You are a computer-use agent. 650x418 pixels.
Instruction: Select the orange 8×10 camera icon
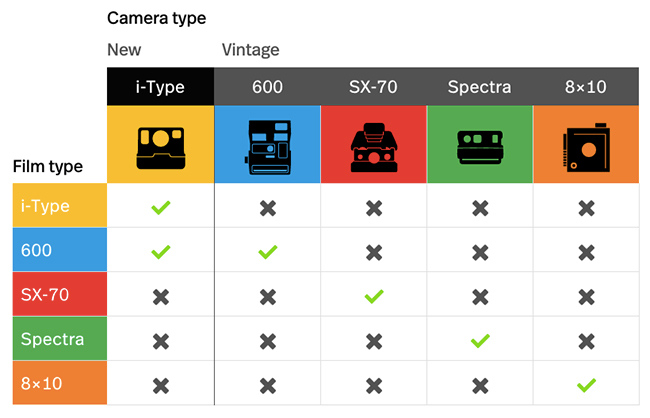[x=586, y=146]
